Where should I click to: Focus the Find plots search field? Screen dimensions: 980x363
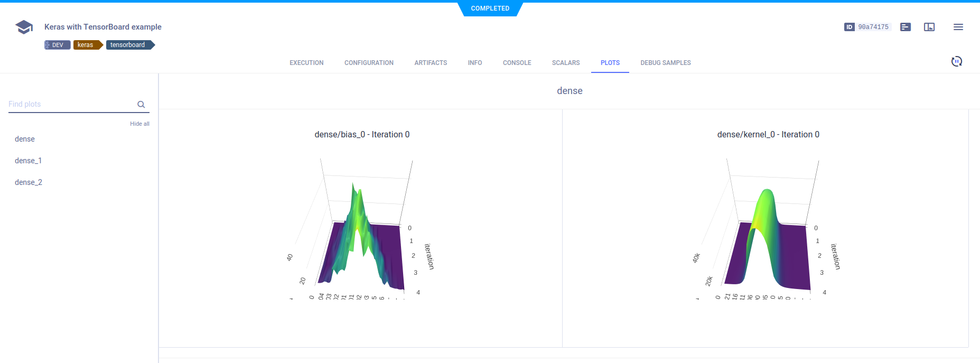tap(71, 105)
